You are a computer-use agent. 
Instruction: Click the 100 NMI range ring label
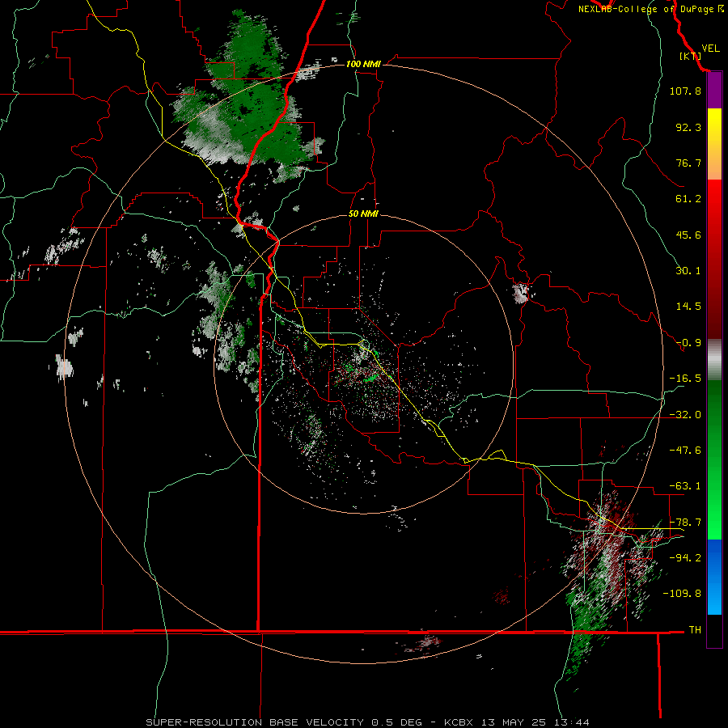(363, 64)
